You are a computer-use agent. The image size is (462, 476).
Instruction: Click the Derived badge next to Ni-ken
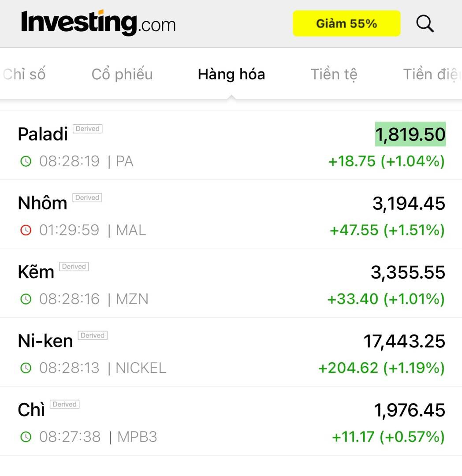coord(93,335)
